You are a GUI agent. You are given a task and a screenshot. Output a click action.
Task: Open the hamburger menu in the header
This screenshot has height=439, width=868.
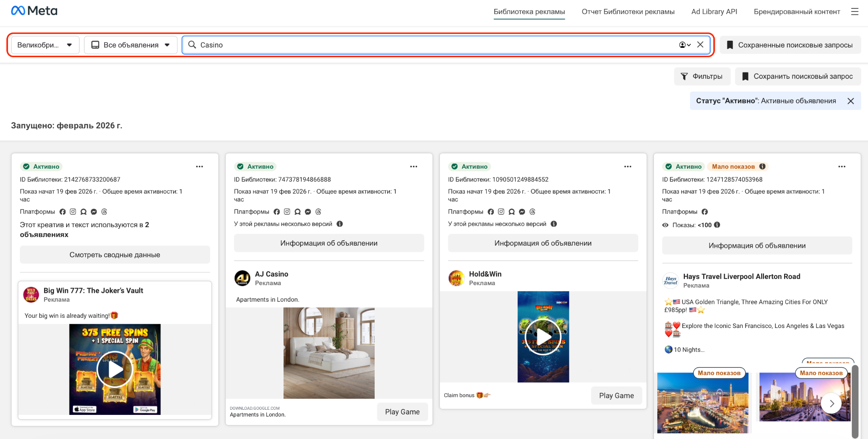pos(854,12)
